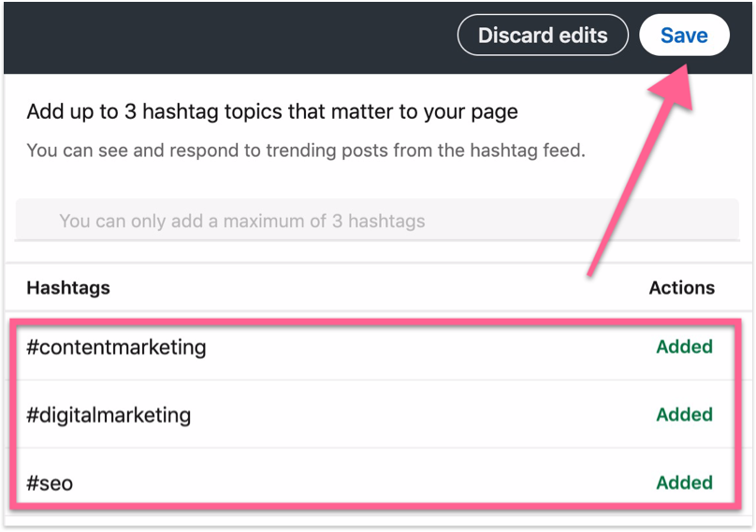
Task: Focus the hashtag search input field
Action: pyautogui.click(x=374, y=222)
